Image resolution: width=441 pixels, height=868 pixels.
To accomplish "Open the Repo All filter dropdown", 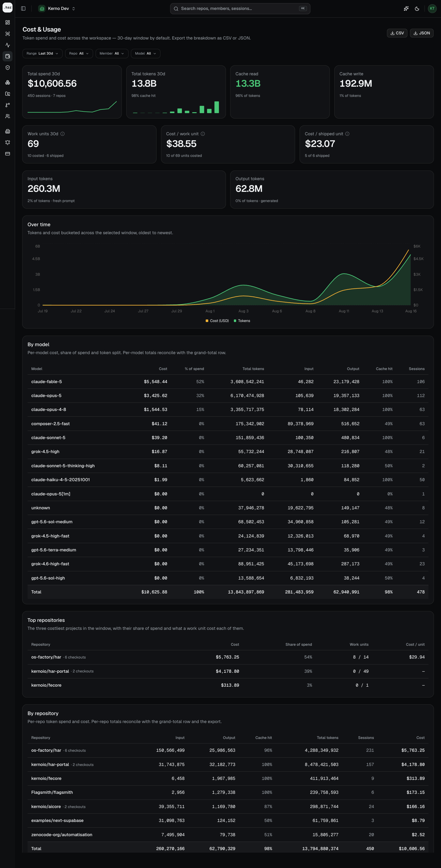I will pos(79,54).
